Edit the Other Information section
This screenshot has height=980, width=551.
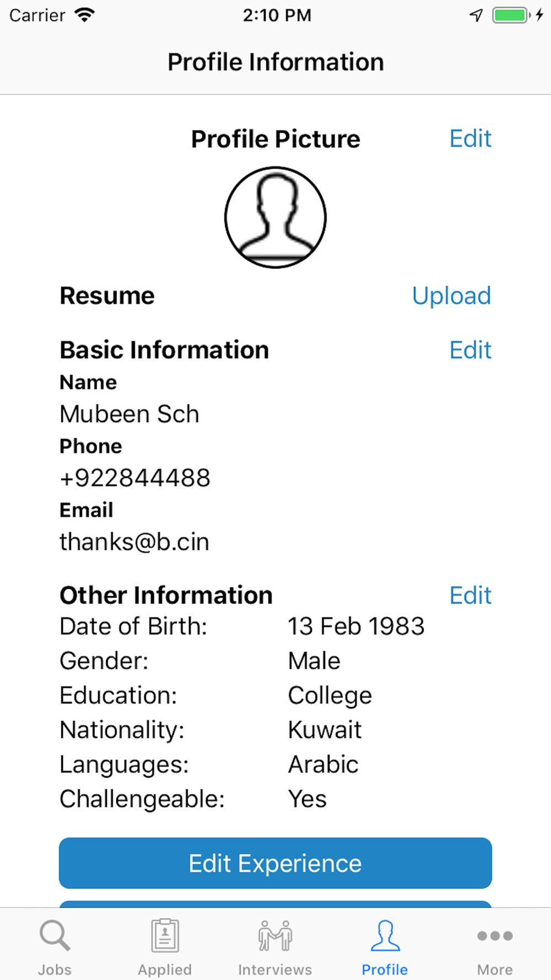[470, 595]
